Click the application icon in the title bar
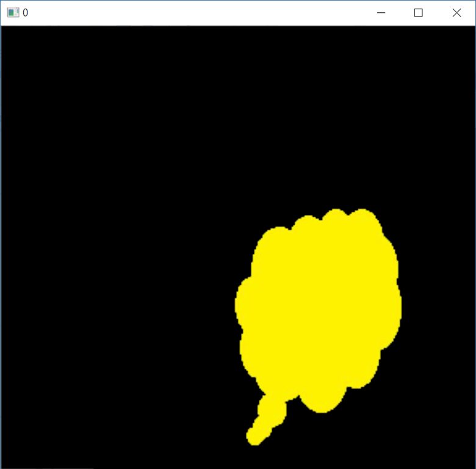This screenshot has height=469, width=476. 13,13
